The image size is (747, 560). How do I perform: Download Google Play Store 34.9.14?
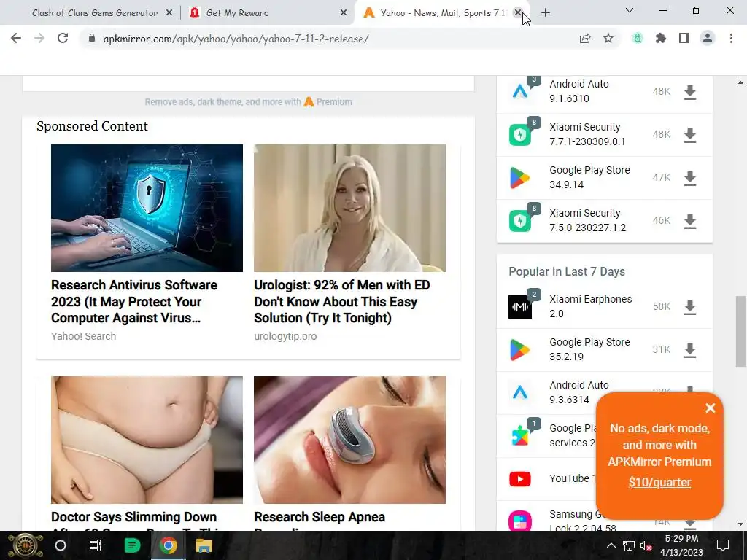[x=690, y=178]
